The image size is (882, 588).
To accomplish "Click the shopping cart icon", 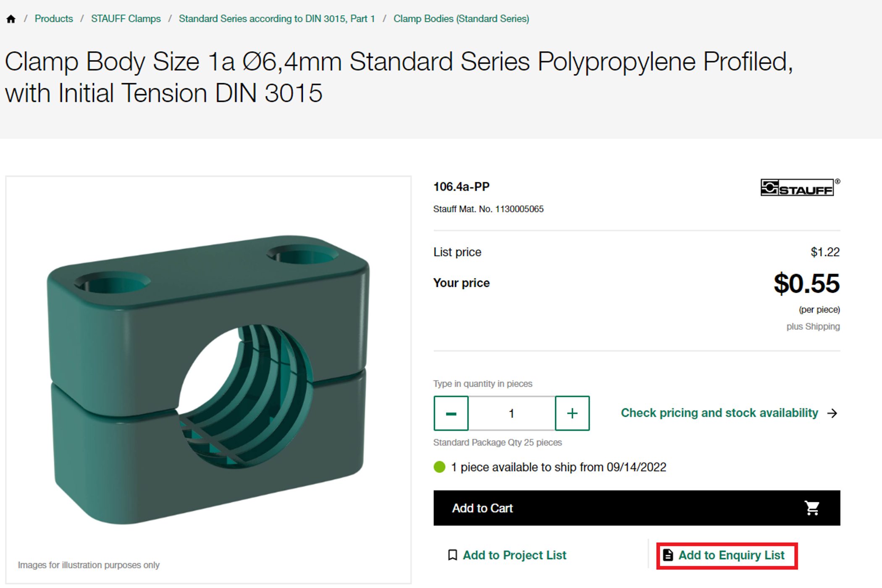I will [x=812, y=508].
